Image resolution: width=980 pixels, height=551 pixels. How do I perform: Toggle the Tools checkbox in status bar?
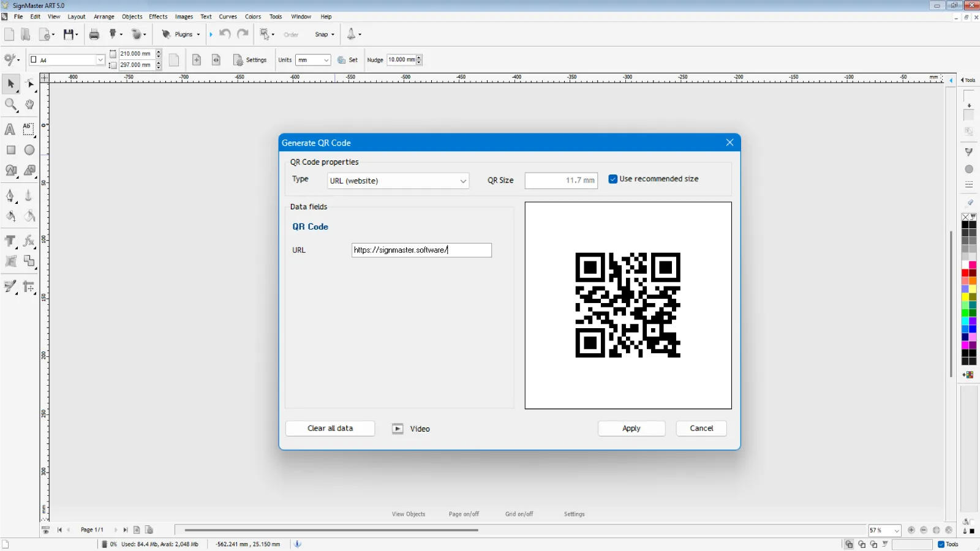pos(941,544)
